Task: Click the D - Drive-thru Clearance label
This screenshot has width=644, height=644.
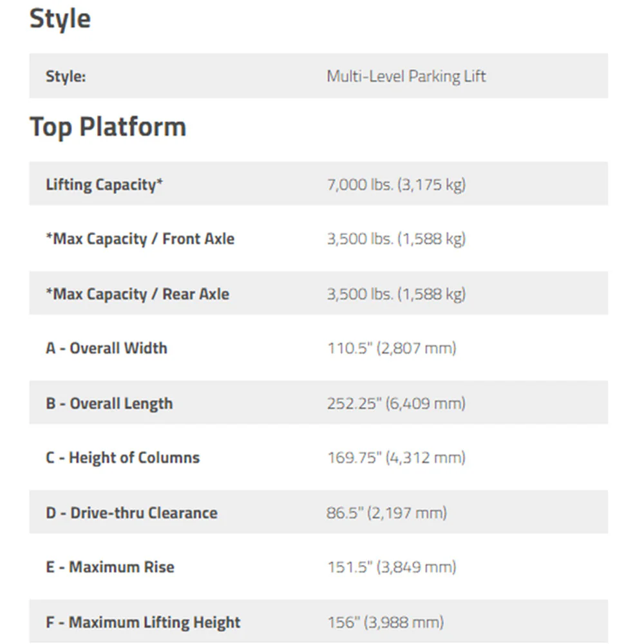Action: [x=131, y=513]
